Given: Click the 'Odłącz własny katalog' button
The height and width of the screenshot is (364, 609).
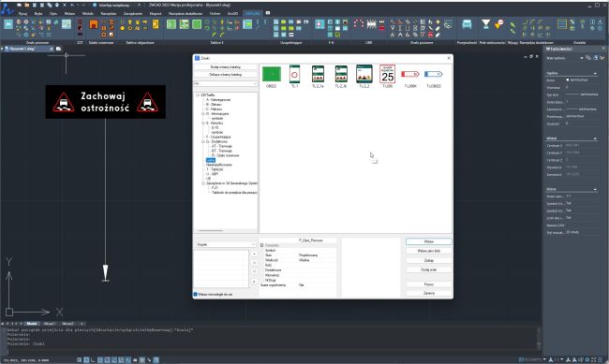Looking at the screenshot, I should point(226,74).
